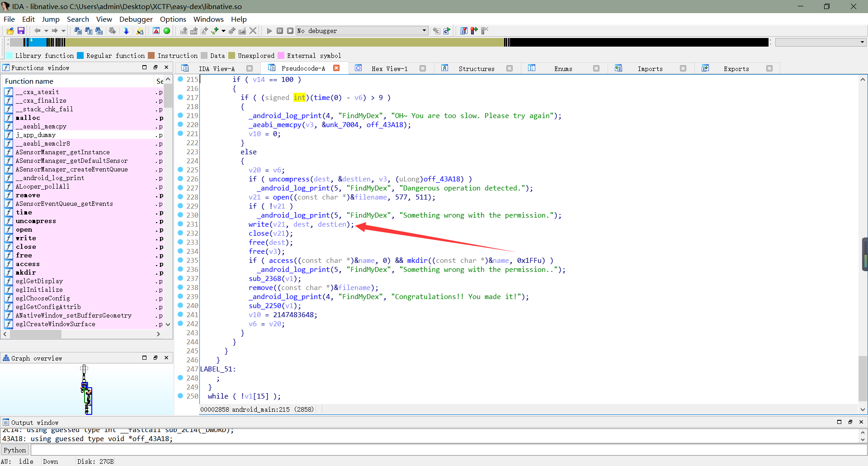Click the Graph overview panel icon
Screen dimensions: 868x466
[x=6, y=358]
